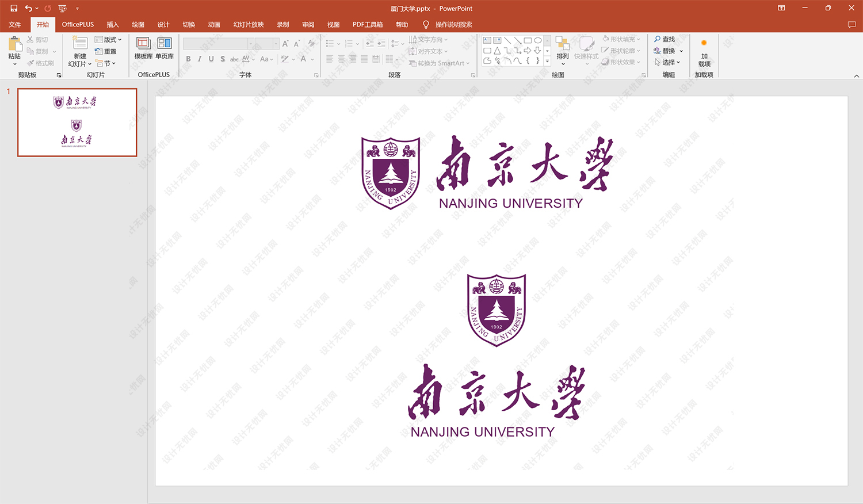Click the 重置 reset slide button
Screen dimensions: 863x504
pos(106,51)
